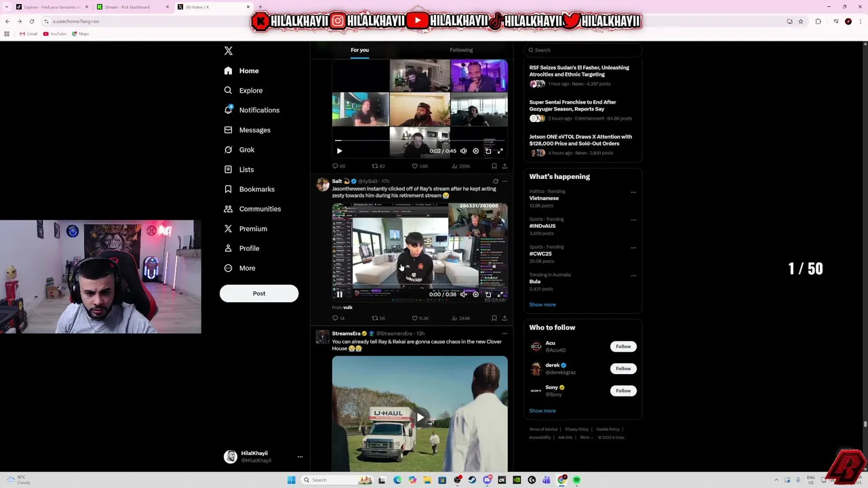Open options for the Vietnamese trend
This screenshot has height=488, width=868.
click(633, 192)
